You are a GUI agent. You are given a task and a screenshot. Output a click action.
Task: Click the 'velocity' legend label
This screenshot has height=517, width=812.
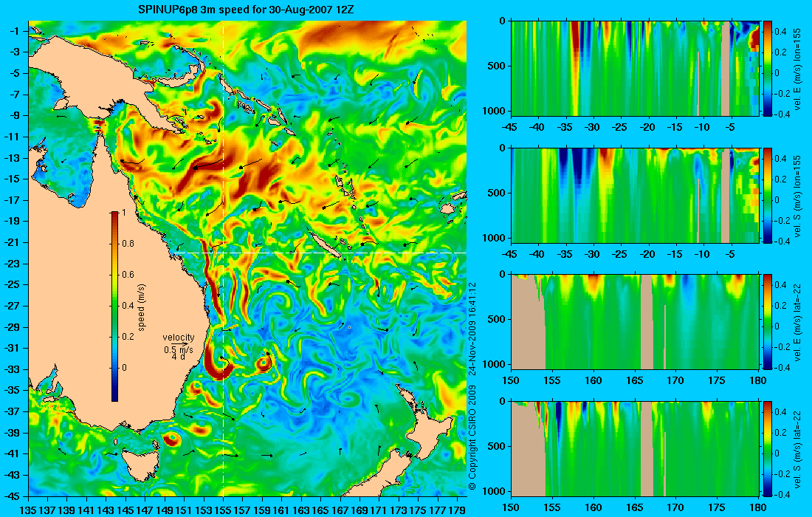pyautogui.click(x=178, y=338)
